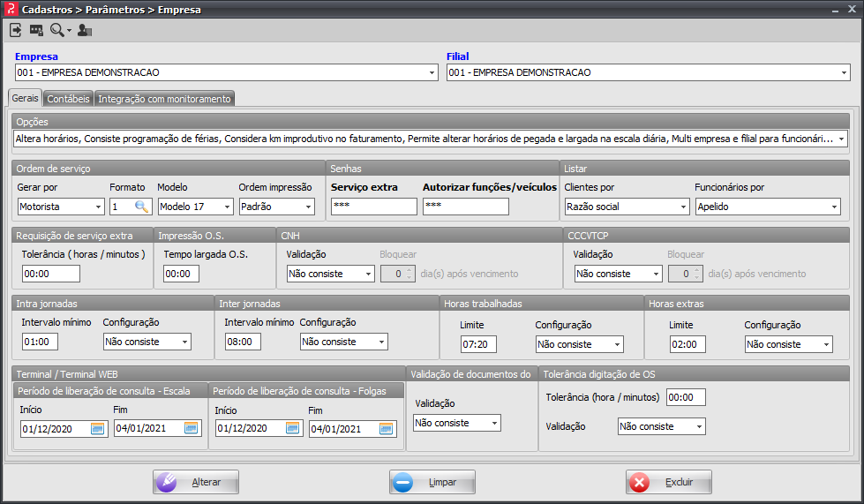Open calendar for Escala Início date
This screenshot has height=504, width=864.
[x=98, y=429]
